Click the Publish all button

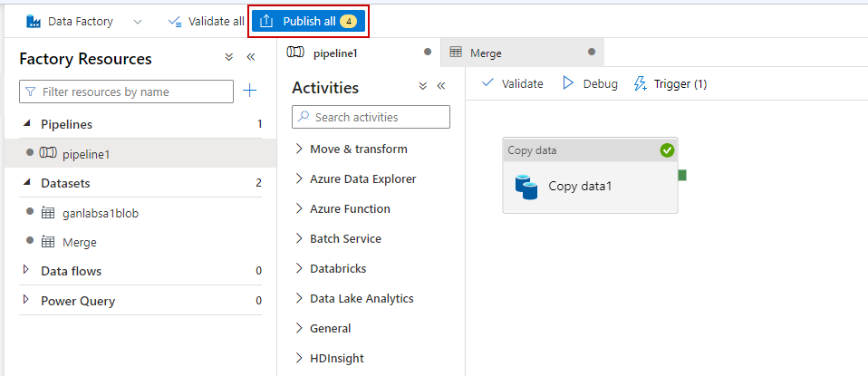point(308,21)
